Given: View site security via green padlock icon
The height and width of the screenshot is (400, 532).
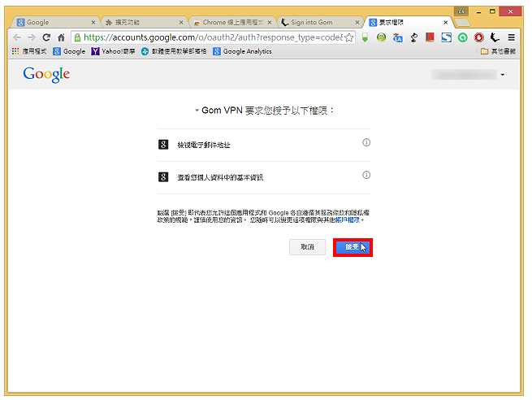Looking at the screenshot, I should click(x=77, y=37).
